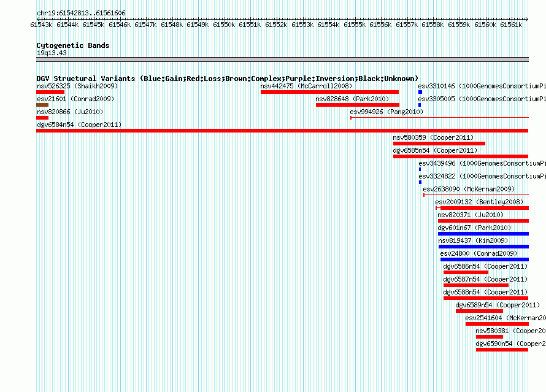Screen dimensions: 546x392
Task: Click esv3310146 1000Genomes variant label
Action: [482, 86]
